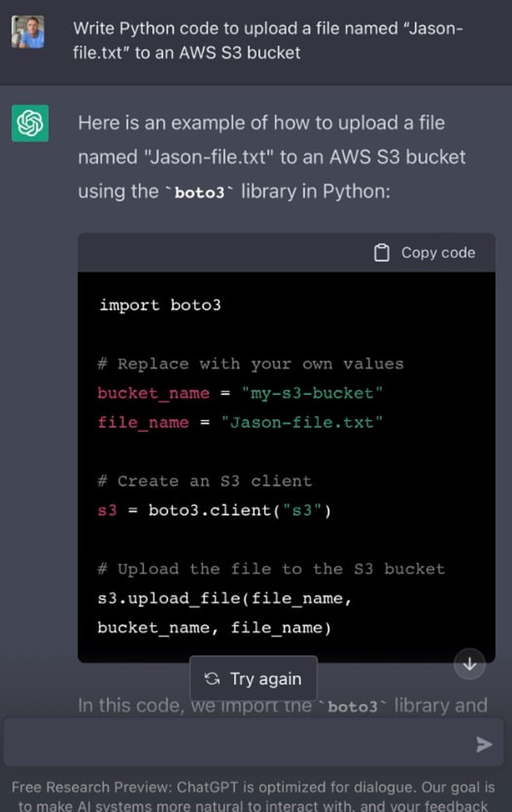512x812 pixels.
Task: Click the comment Replace with your own values
Action: coord(251,364)
